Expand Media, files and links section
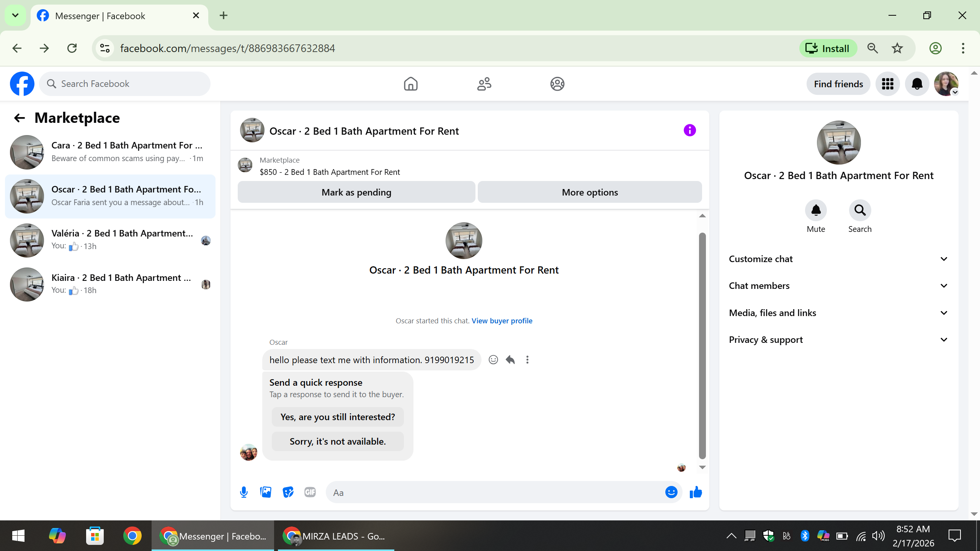Screen dimensions: 980x551 click(x=838, y=313)
